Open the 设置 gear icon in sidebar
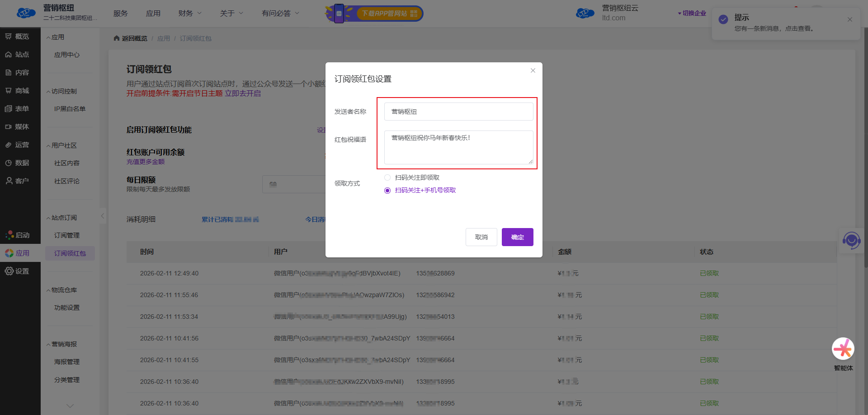This screenshot has width=868, height=415. (9, 271)
